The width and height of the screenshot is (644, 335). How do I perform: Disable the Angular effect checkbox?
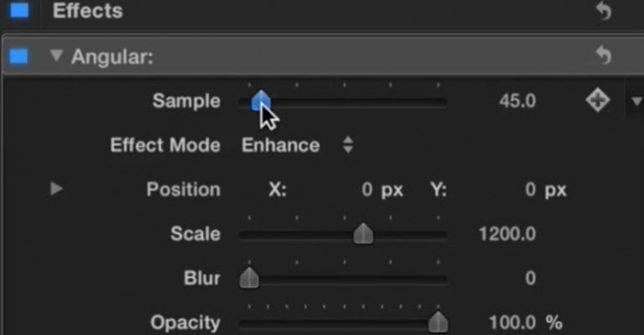(19, 56)
